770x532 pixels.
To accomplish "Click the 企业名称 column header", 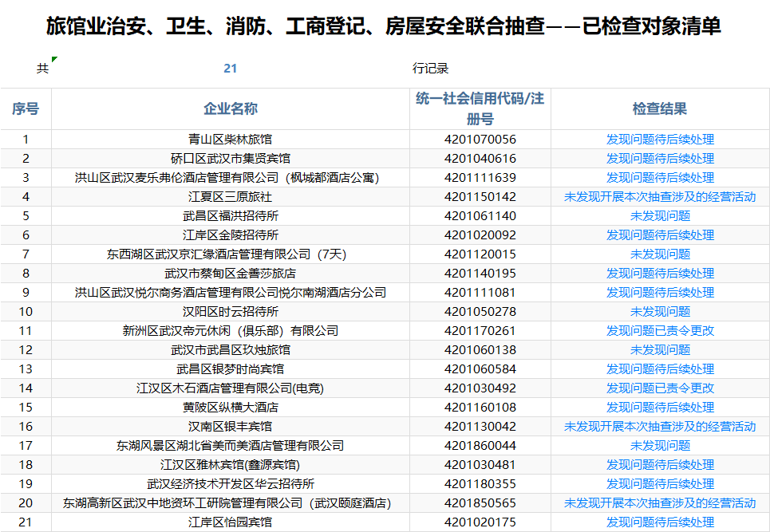I will 231,109.
